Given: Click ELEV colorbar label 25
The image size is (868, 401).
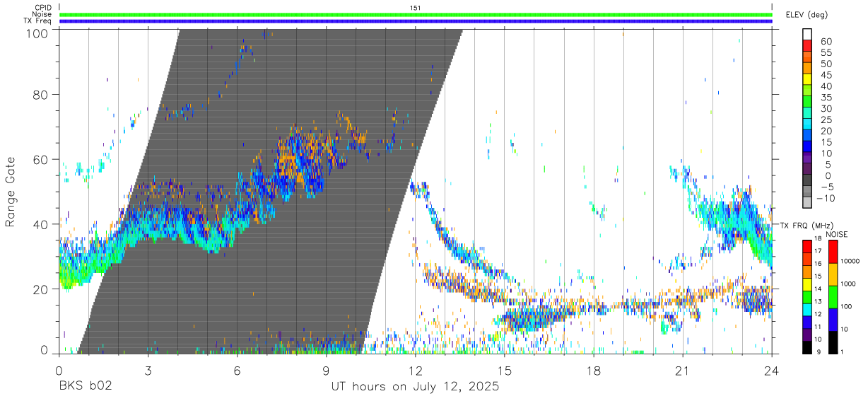Looking at the screenshot, I should pyautogui.click(x=826, y=120).
